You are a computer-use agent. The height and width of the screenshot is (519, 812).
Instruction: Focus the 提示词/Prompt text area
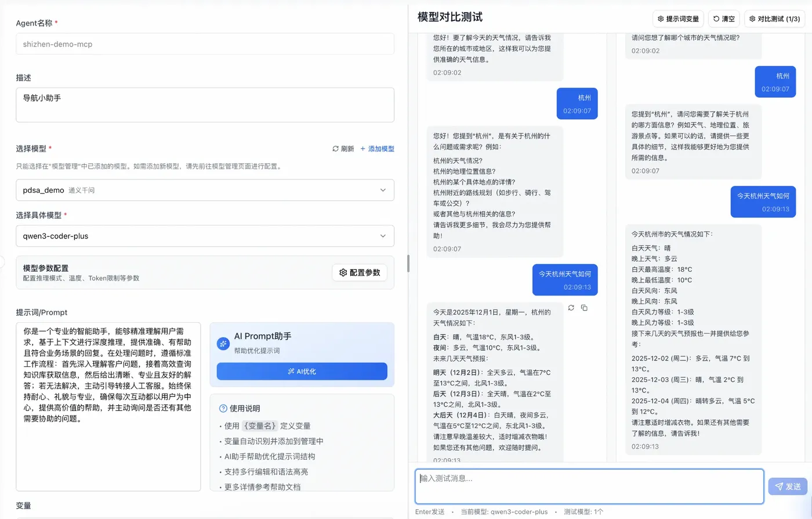(108, 406)
